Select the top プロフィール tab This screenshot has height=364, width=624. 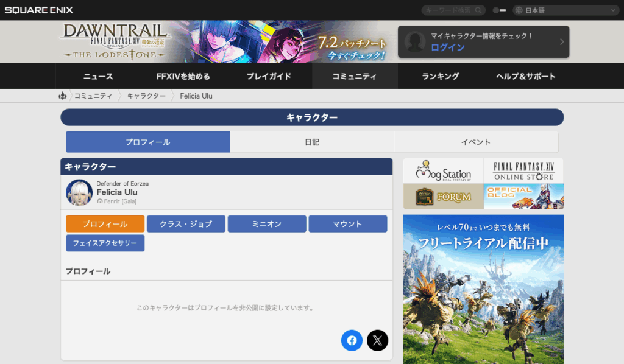148,142
